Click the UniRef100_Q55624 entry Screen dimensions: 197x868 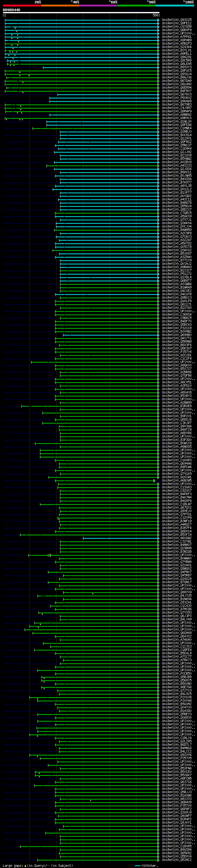click(x=177, y=206)
